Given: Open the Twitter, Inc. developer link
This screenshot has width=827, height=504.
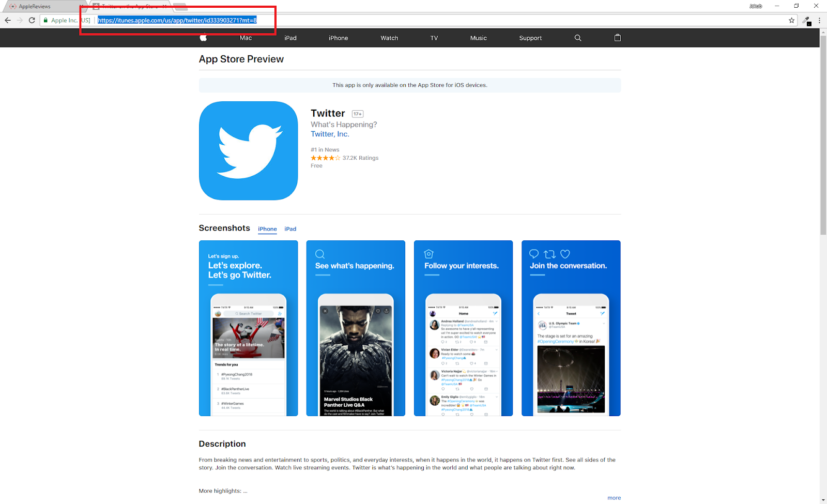Looking at the screenshot, I should coord(330,134).
